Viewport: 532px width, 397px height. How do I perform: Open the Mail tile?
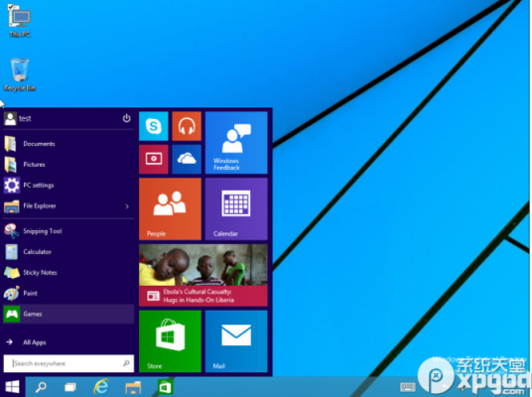[x=236, y=341]
